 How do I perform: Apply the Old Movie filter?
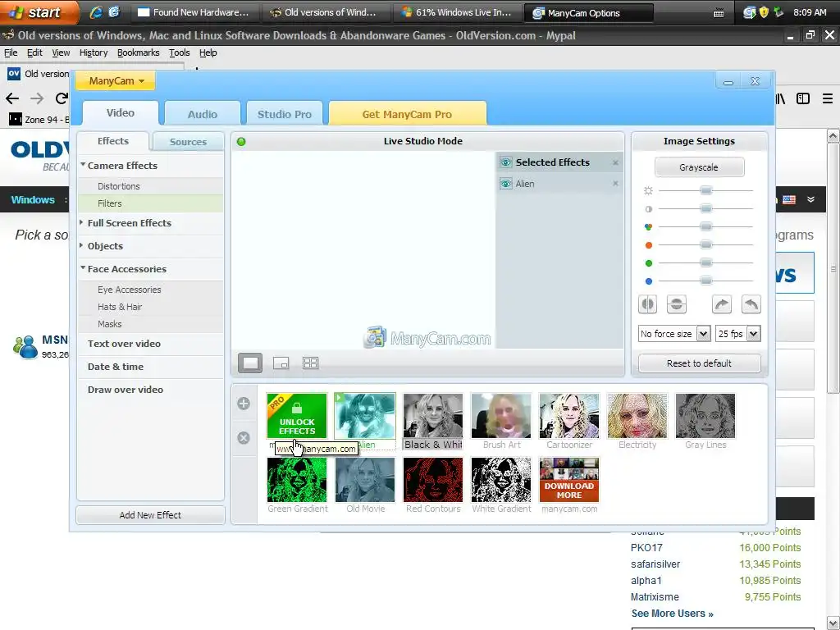pos(365,479)
